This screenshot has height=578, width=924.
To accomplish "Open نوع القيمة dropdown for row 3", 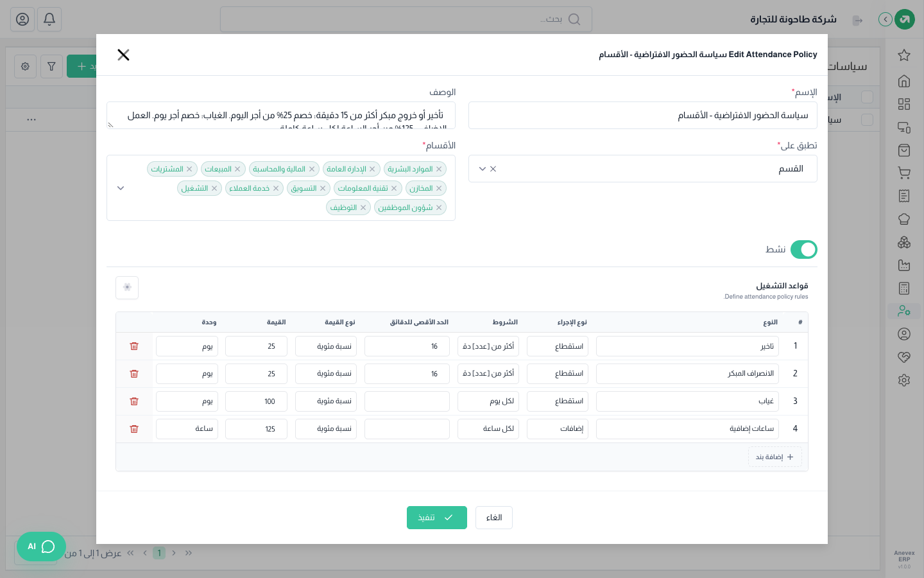I will (x=326, y=401).
